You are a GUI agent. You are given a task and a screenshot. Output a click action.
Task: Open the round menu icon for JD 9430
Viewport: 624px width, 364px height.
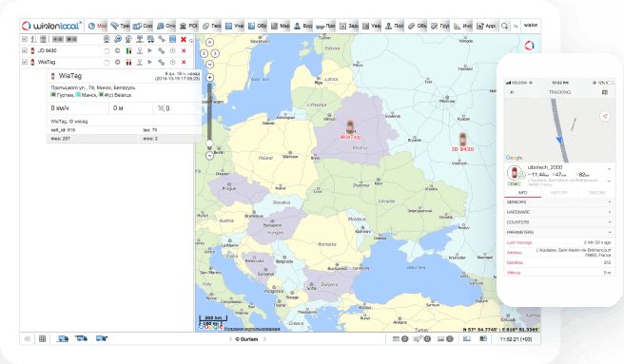click(x=172, y=50)
